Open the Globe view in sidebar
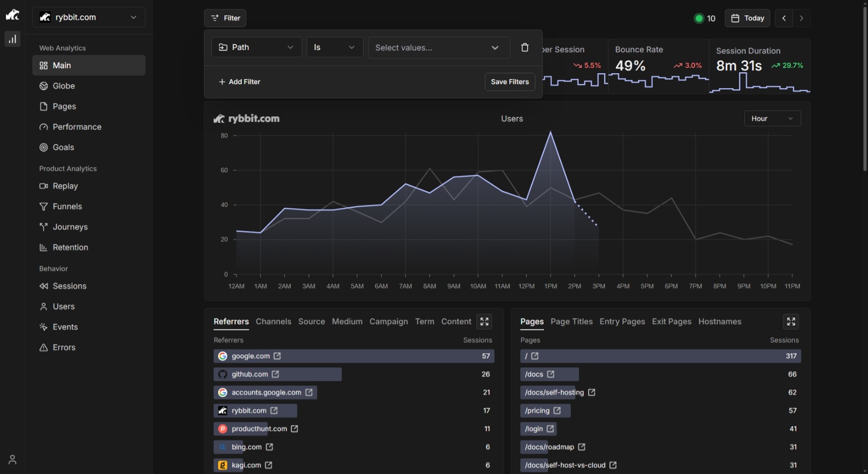The height and width of the screenshot is (474, 868). [x=64, y=86]
